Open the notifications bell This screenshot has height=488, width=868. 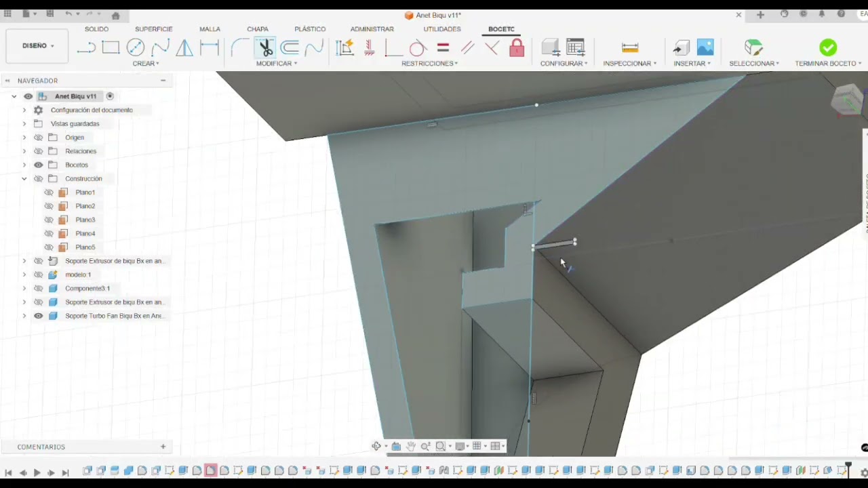(822, 14)
